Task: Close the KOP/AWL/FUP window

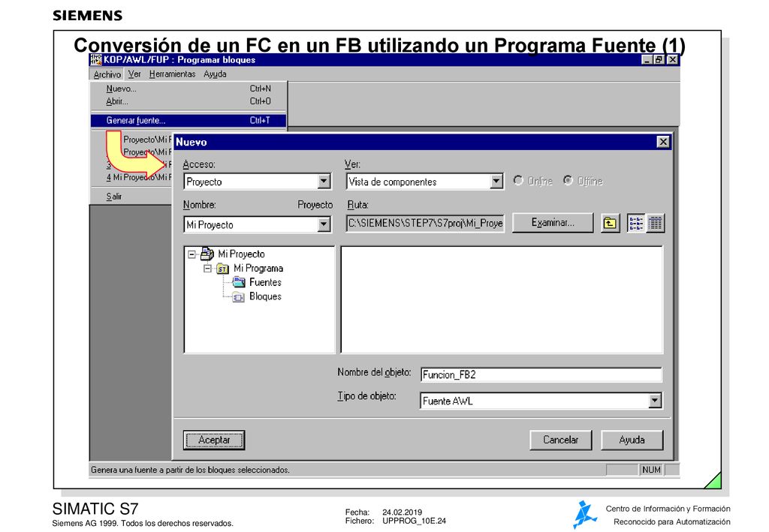Action: pos(672,60)
